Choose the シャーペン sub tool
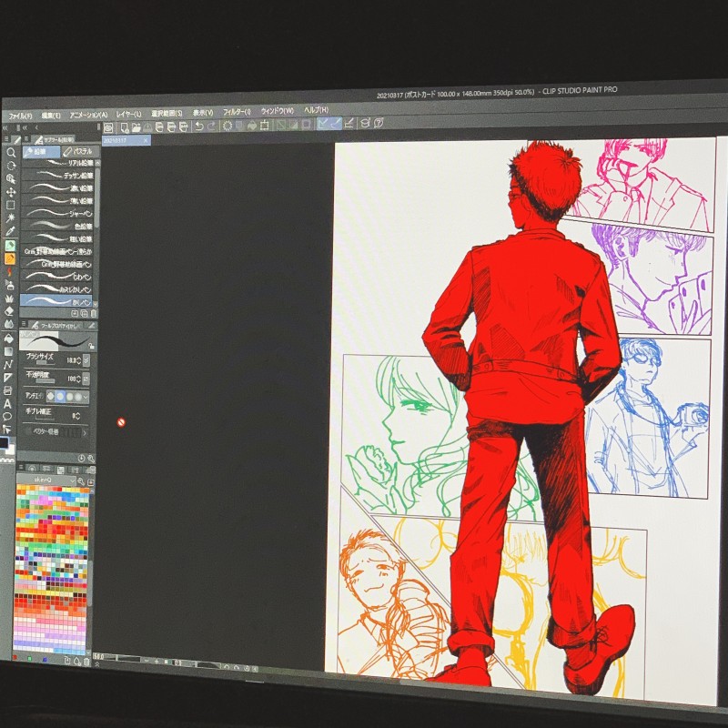Viewport: 728px width, 728px height. coord(57,213)
